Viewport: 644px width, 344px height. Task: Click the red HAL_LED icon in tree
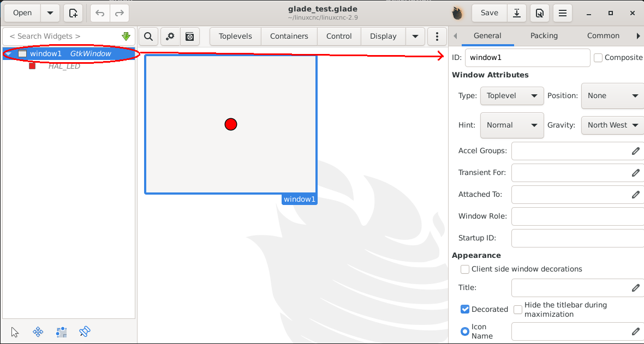(32, 66)
